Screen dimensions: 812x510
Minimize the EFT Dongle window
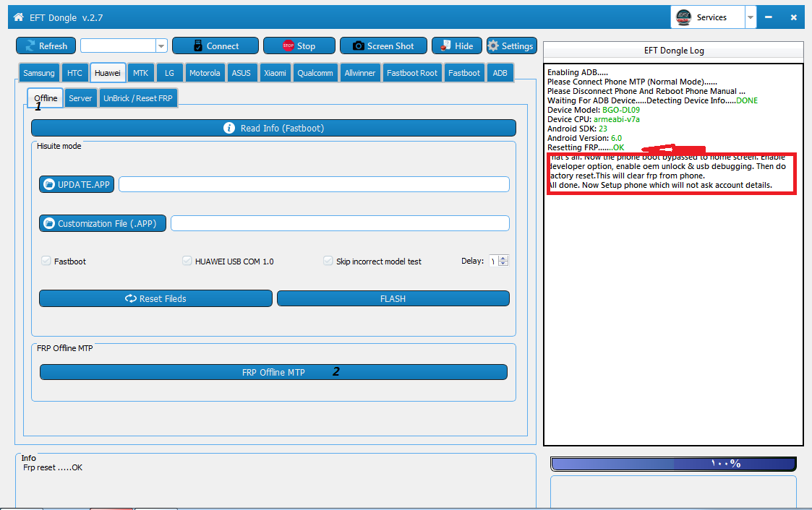[769, 17]
